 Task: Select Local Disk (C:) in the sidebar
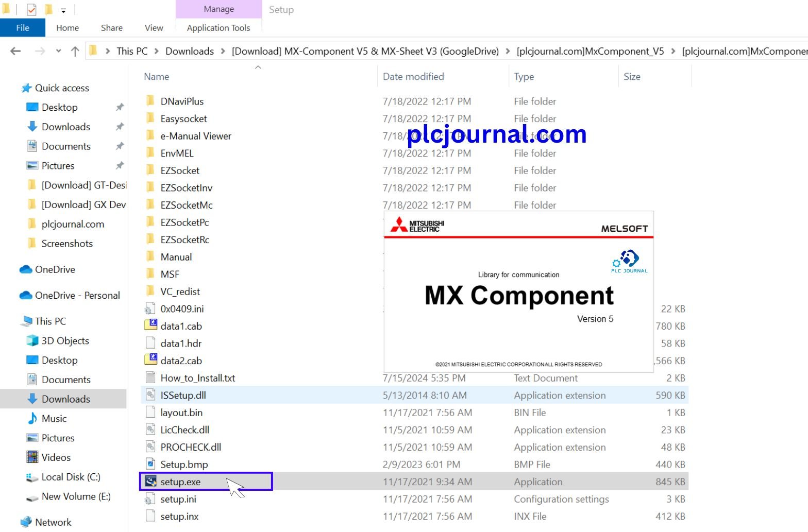point(71,477)
